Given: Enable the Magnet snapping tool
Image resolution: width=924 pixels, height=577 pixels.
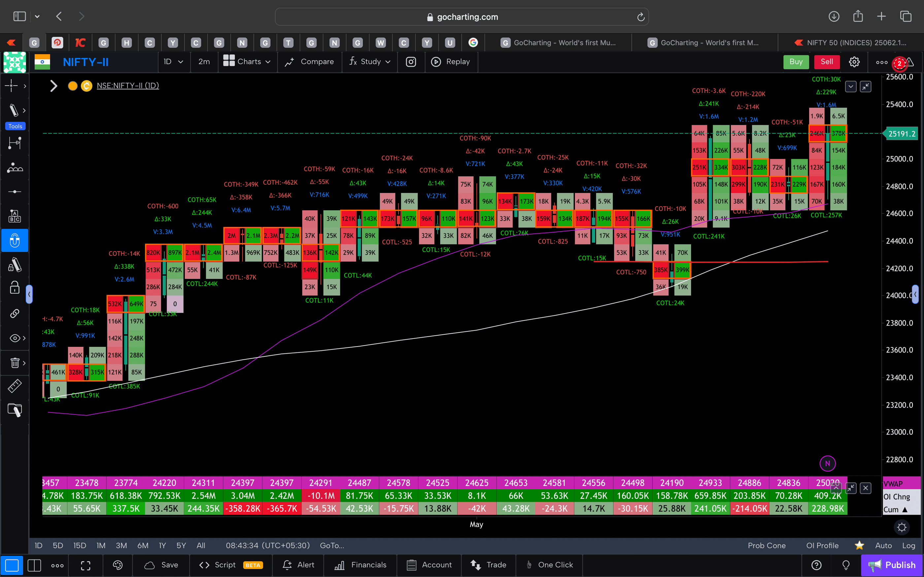Looking at the screenshot, I should point(15,240).
